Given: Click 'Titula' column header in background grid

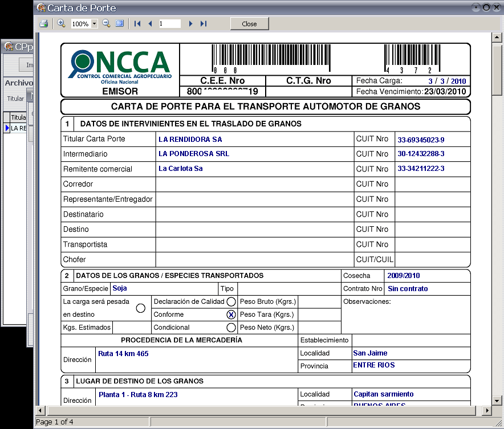Looking at the screenshot, I should coord(18,117).
